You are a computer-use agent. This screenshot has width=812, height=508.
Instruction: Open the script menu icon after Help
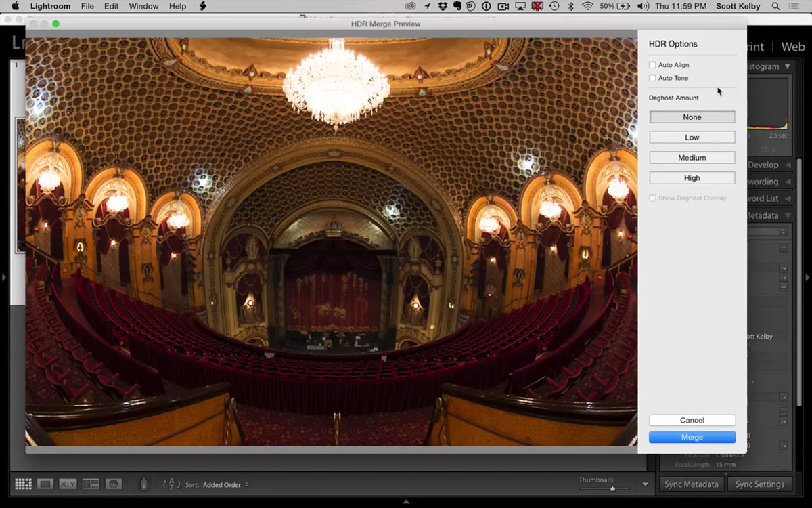coord(203,6)
